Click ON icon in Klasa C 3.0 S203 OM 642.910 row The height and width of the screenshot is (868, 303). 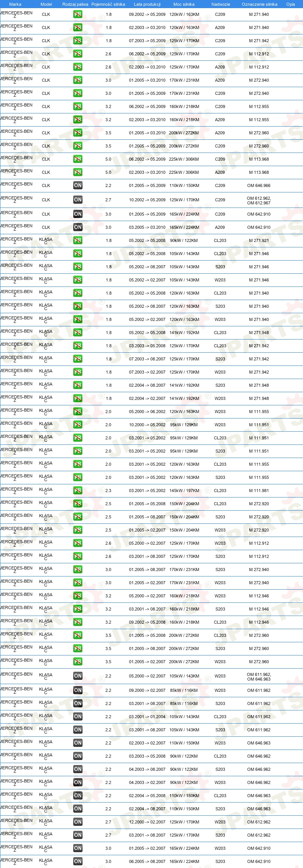(78, 861)
